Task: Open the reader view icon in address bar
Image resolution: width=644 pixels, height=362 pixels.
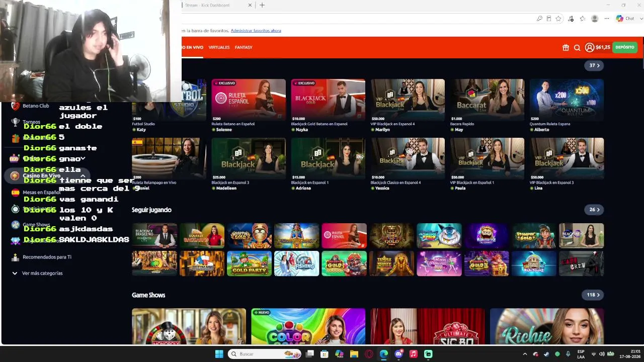Action: pyautogui.click(x=549, y=19)
